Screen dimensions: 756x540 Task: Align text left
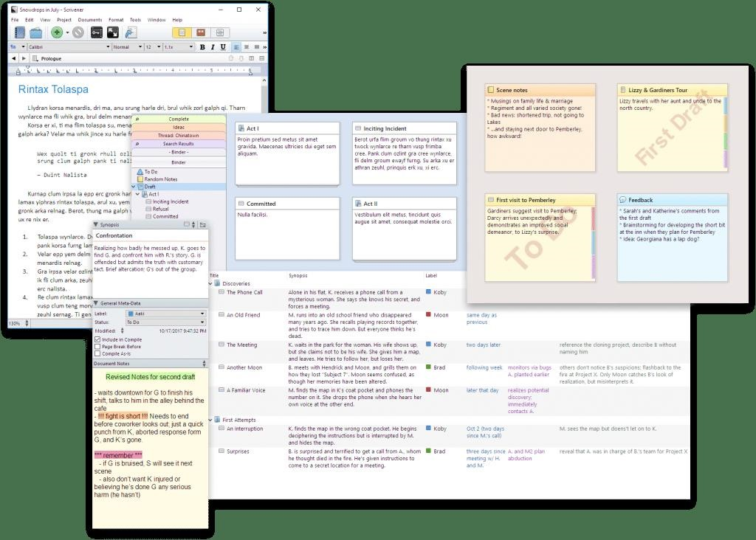tap(236, 47)
